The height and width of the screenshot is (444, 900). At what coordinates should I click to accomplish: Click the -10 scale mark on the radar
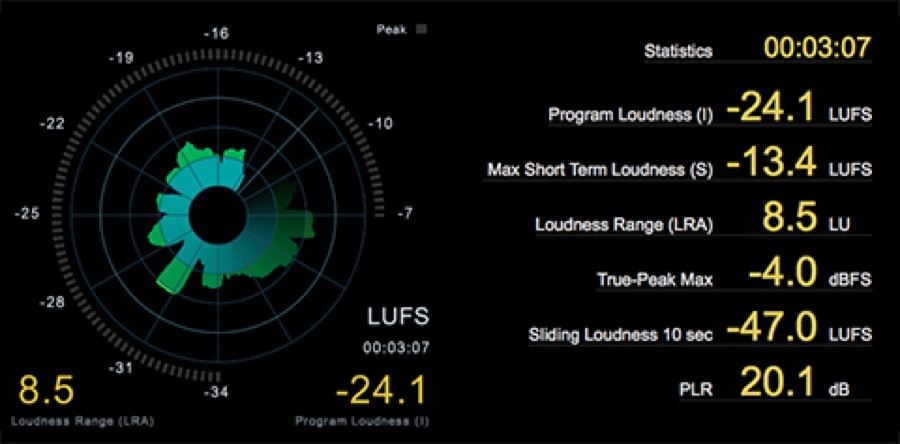tap(381, 123)
